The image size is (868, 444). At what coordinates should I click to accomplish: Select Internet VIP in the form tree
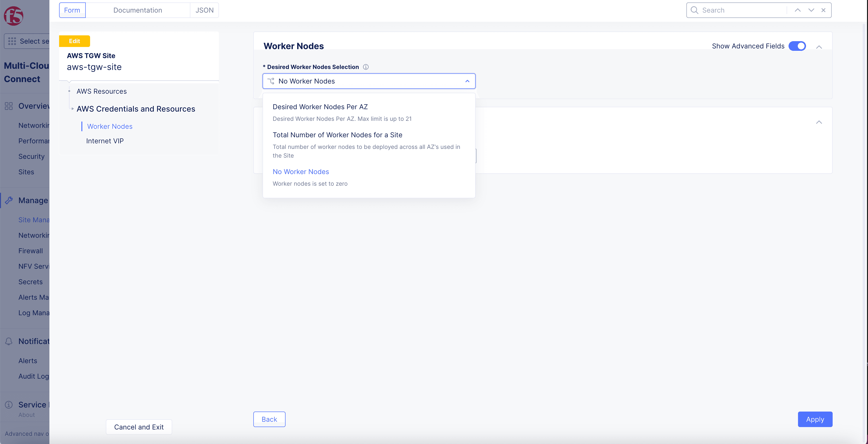(105, 141)
